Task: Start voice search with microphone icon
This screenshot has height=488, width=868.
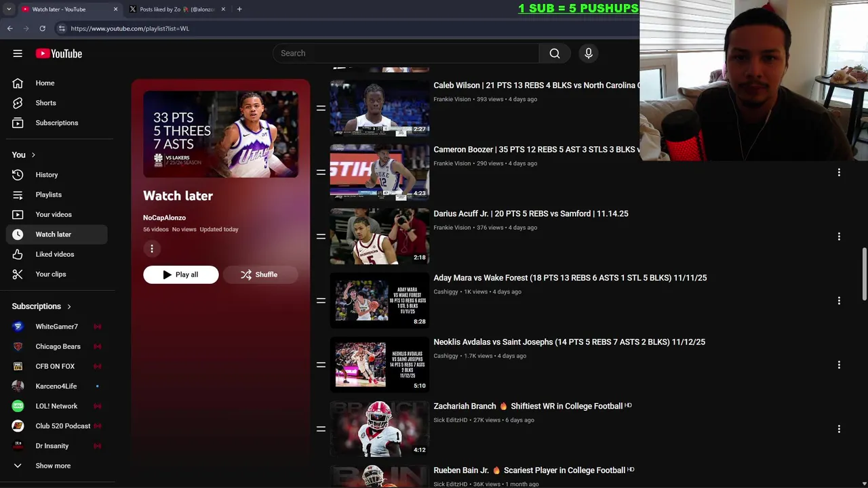Action: coord(589,54)
